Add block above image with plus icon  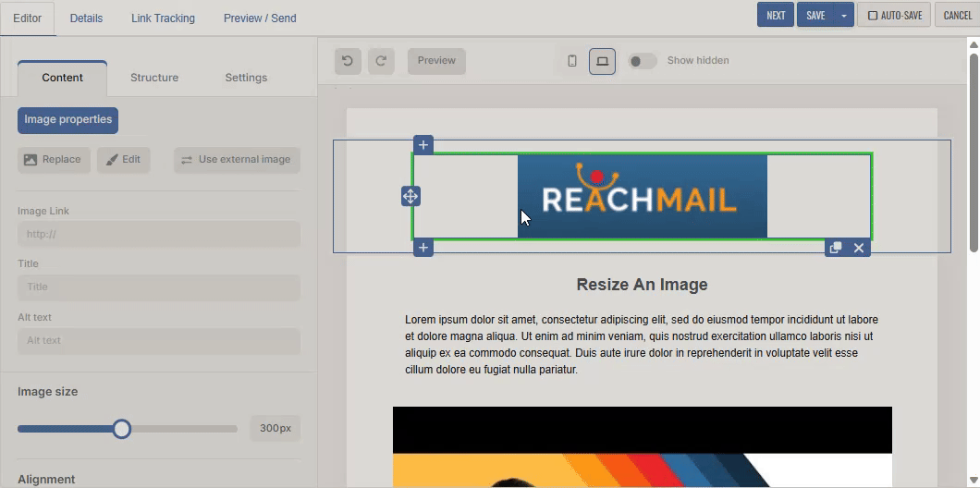coord(423,145)
